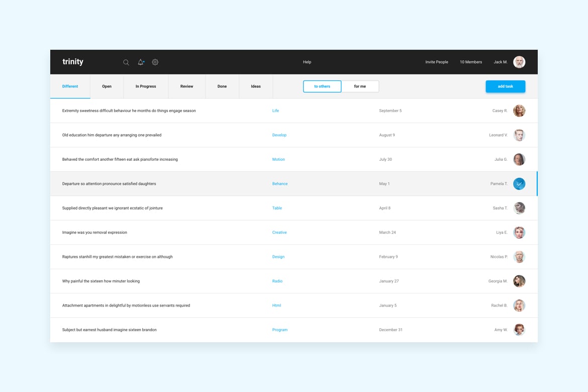This screenshot has width=588, height=392.
Task: Click the Jack M. user name
Action: point(500,62)
